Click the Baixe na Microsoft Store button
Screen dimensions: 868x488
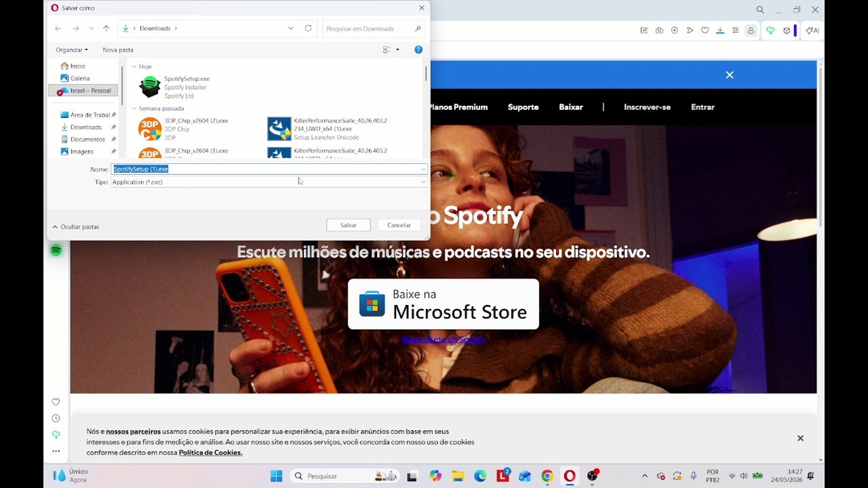pos(443,304)
